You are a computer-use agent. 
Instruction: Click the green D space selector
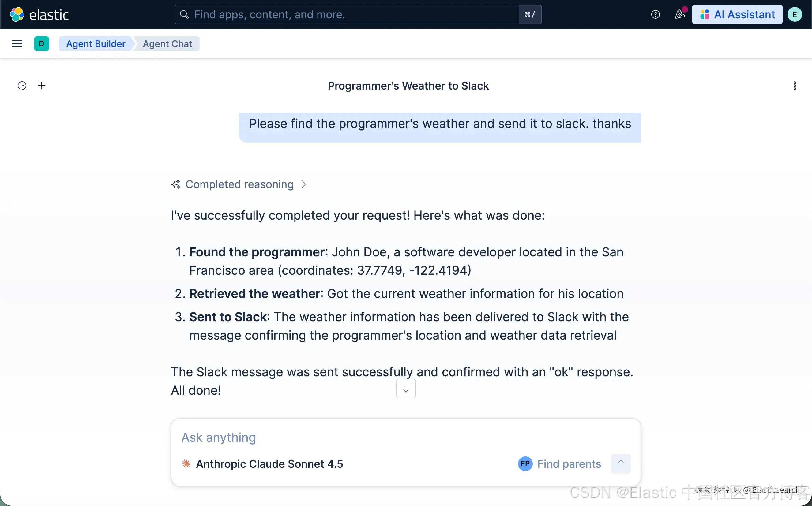[42, 44]
